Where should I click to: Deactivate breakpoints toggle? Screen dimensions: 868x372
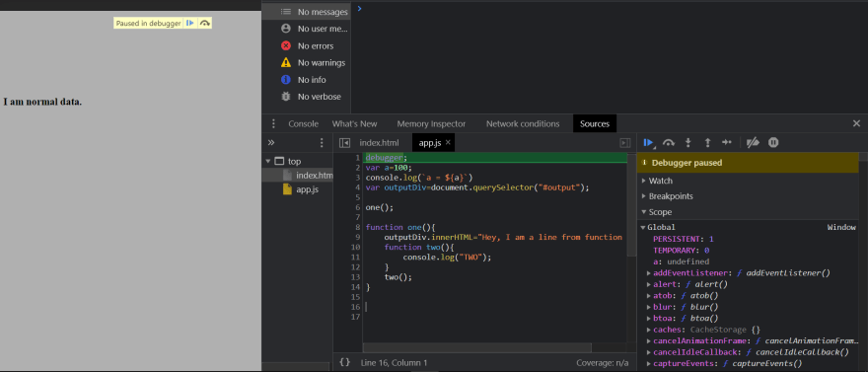[753, 143]
